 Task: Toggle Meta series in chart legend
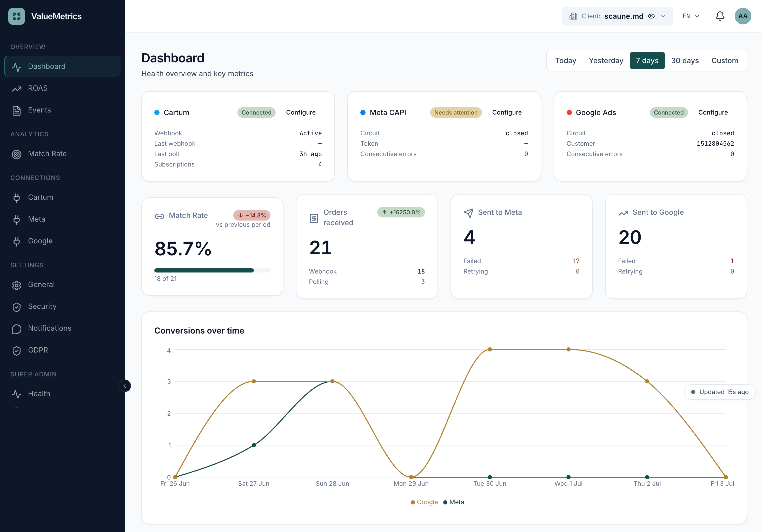pos(453,502)
